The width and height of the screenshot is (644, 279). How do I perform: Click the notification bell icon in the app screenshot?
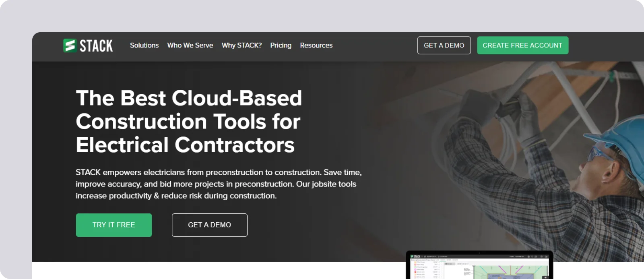[x=532, y=256]
